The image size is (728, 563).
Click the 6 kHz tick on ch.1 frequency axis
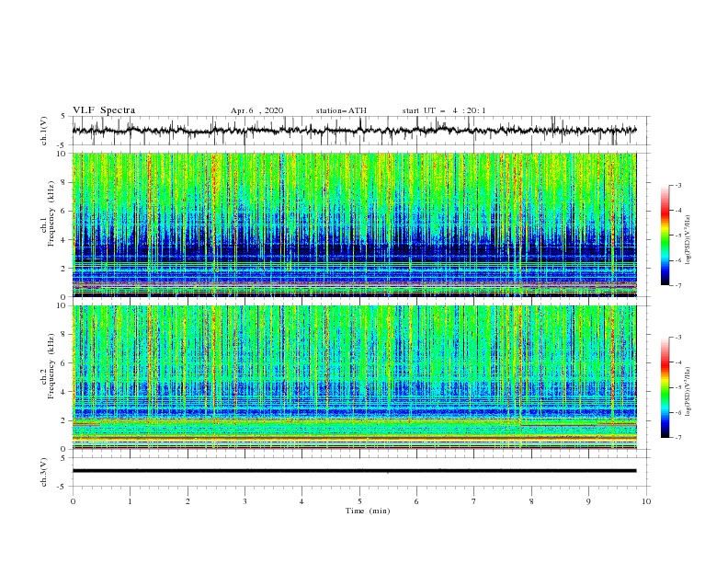(64, 212)
